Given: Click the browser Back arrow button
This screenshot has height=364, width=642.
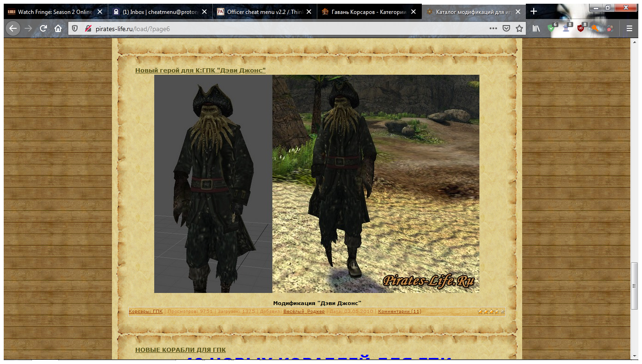Looking at the screenshot, I should [x=13, y=28].
